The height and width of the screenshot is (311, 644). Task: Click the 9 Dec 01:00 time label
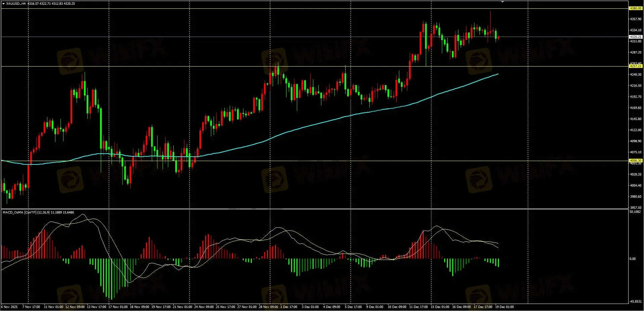pyautogui.click(x=375, y=307)
